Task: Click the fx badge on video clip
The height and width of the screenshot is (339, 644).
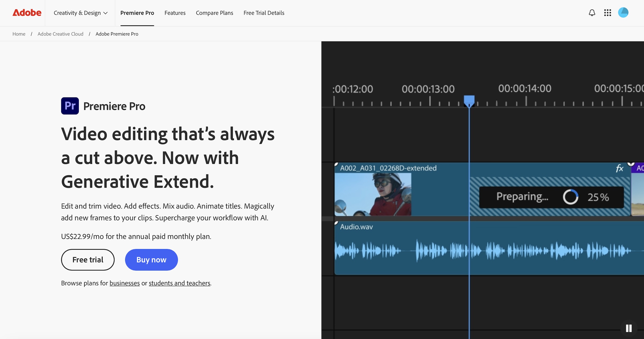Action: pyautogui.click(x=620, y=168)
